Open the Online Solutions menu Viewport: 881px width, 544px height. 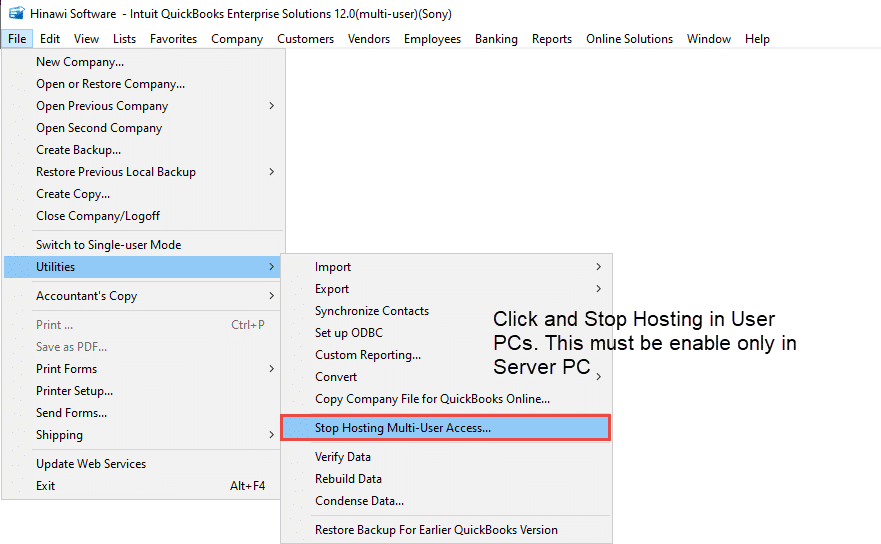tap(629, 39)
